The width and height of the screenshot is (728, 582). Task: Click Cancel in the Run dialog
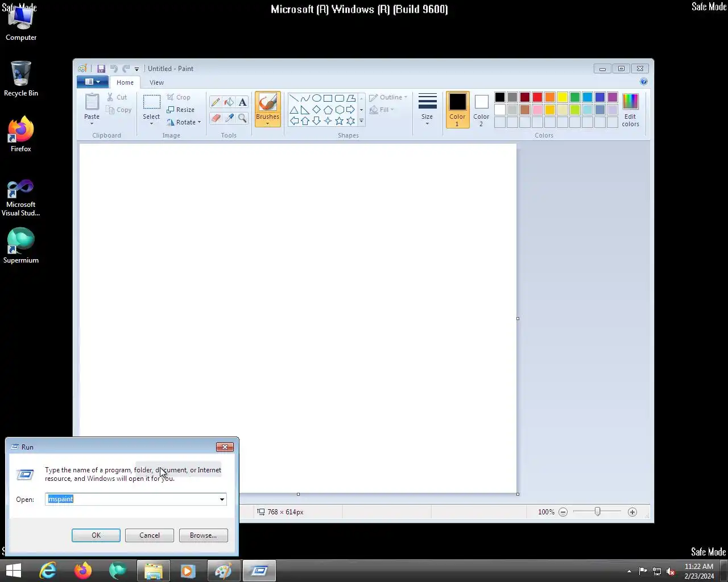(x=150, y=535)
